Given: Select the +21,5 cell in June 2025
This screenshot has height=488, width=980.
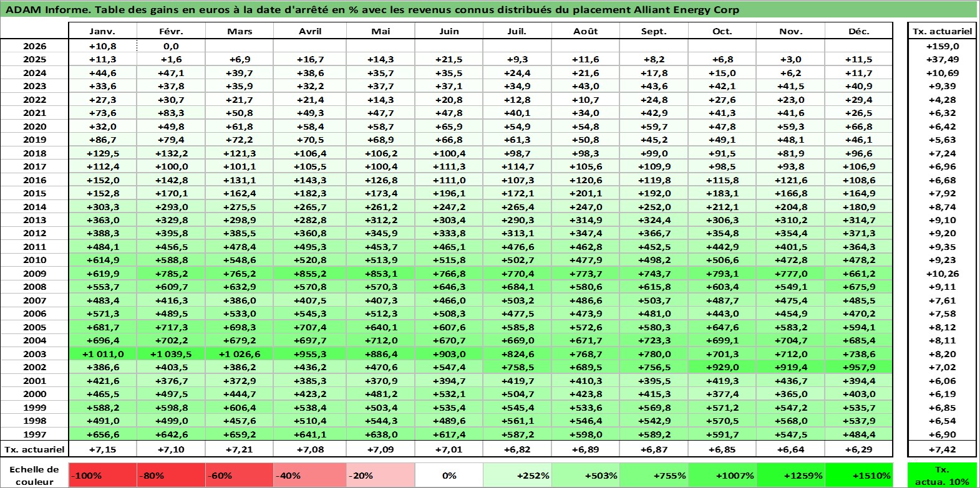Looking at the screenshot, I should pyautogui.click(x=449, y=59).
